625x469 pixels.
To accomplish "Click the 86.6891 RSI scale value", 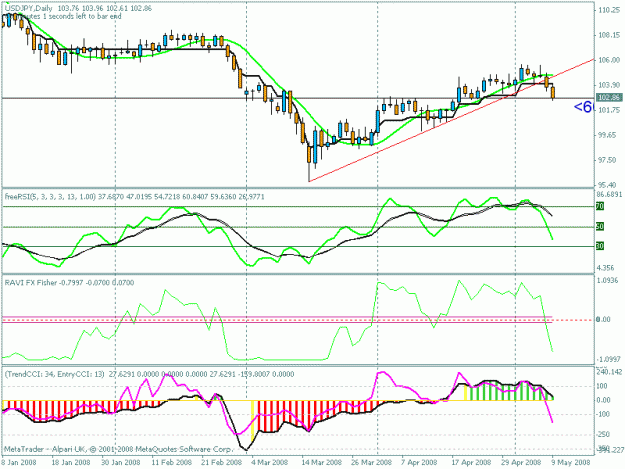I will (x=610, y=195).
